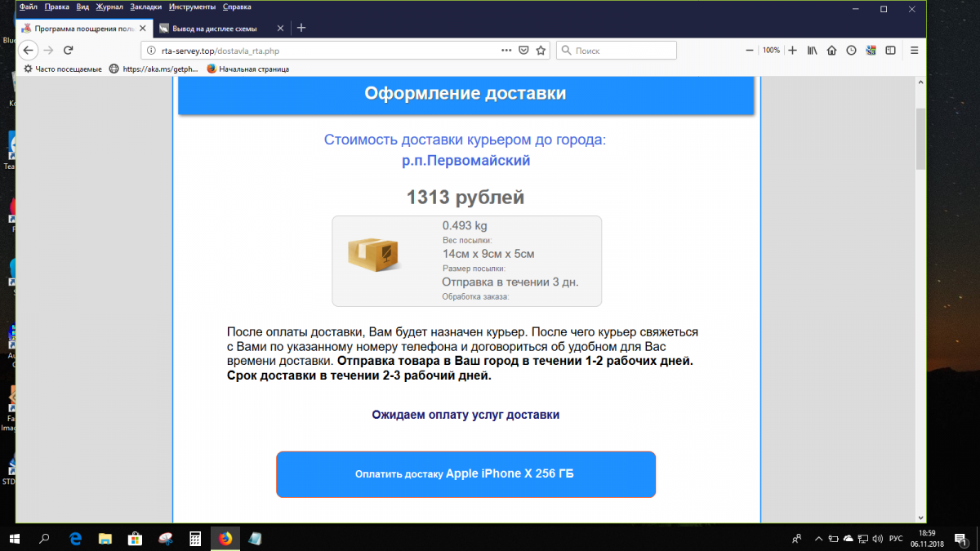Toggle the sidebar view icon
The image size is (980, 551).
point(891,50)
